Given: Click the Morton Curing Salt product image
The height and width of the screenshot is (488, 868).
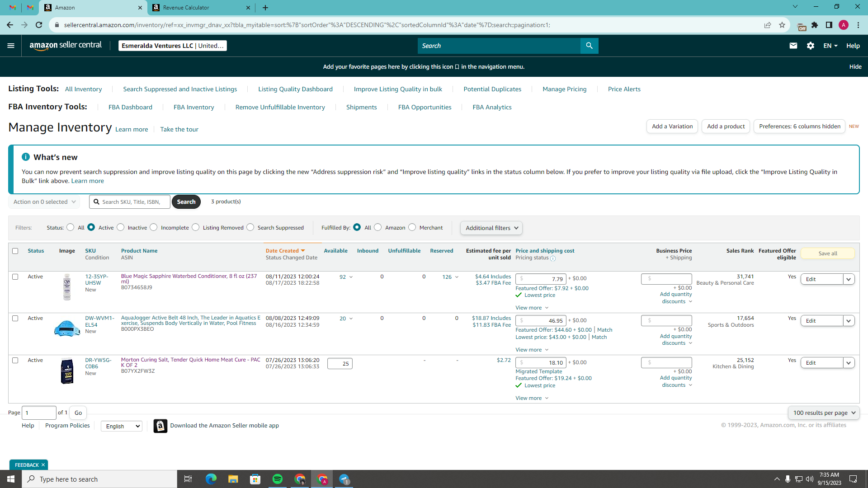Looking at the screenshot, I should pos(67,371).
